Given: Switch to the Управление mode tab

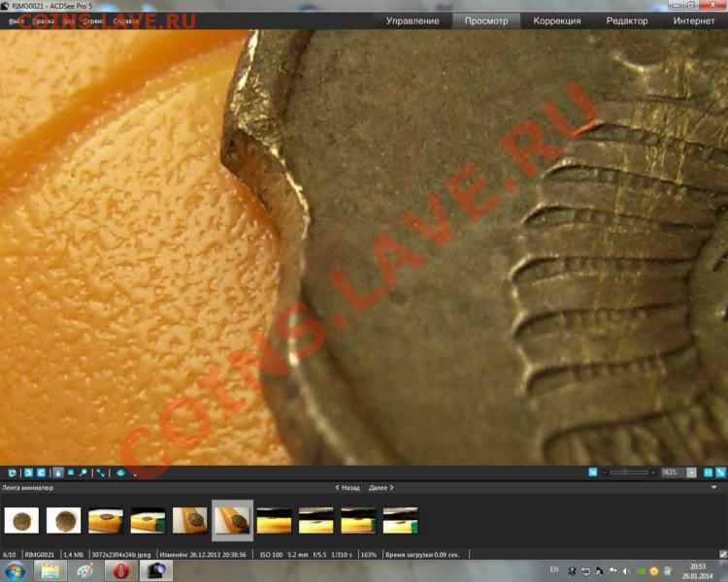Looking at the screenshot, I should [x=413, y=21].
